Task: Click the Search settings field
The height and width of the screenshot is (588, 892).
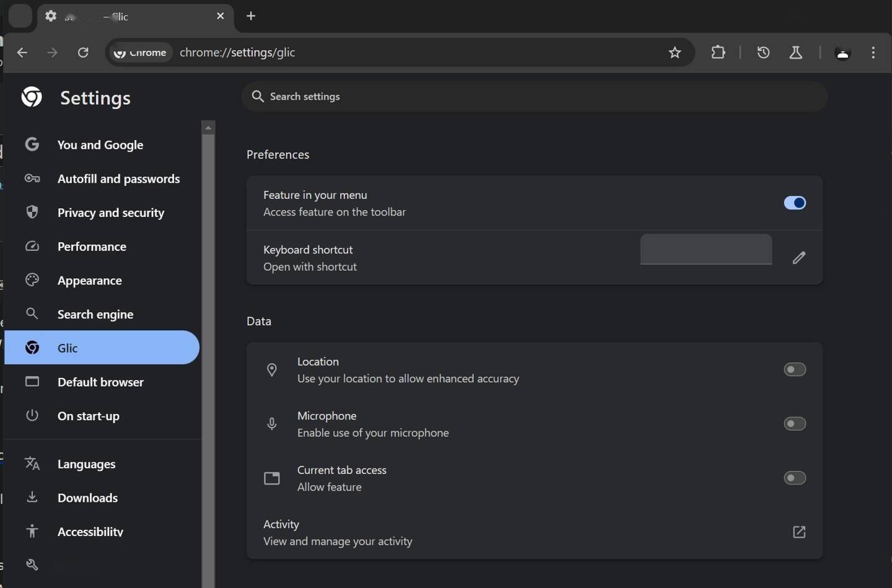Action: 535,96
